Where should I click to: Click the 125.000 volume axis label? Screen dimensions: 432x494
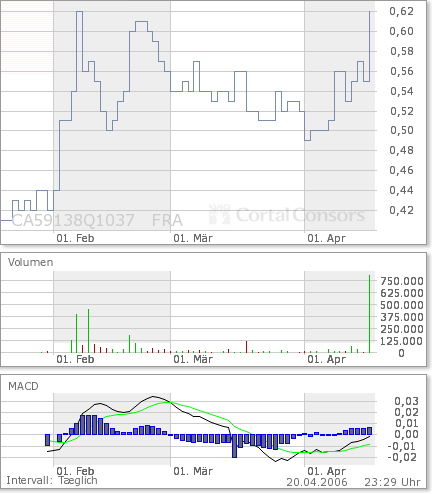point(402,341)
